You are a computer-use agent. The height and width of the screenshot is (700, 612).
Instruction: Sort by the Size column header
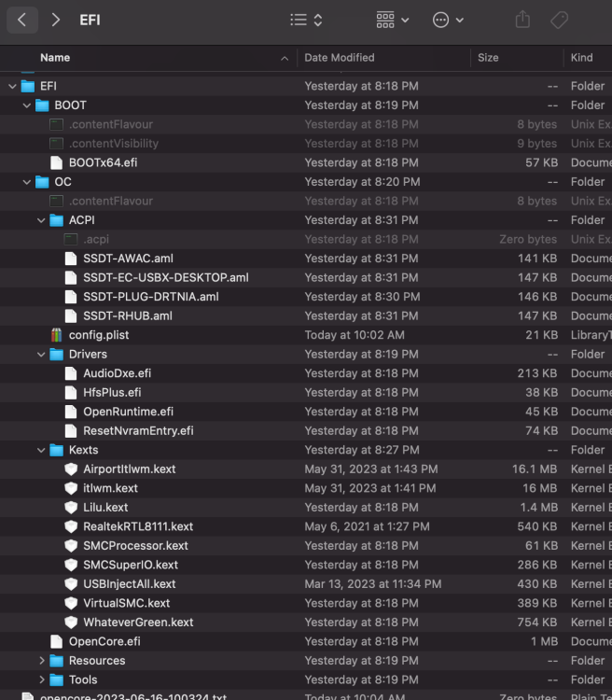pyautogui.click(x=488, y=58)
